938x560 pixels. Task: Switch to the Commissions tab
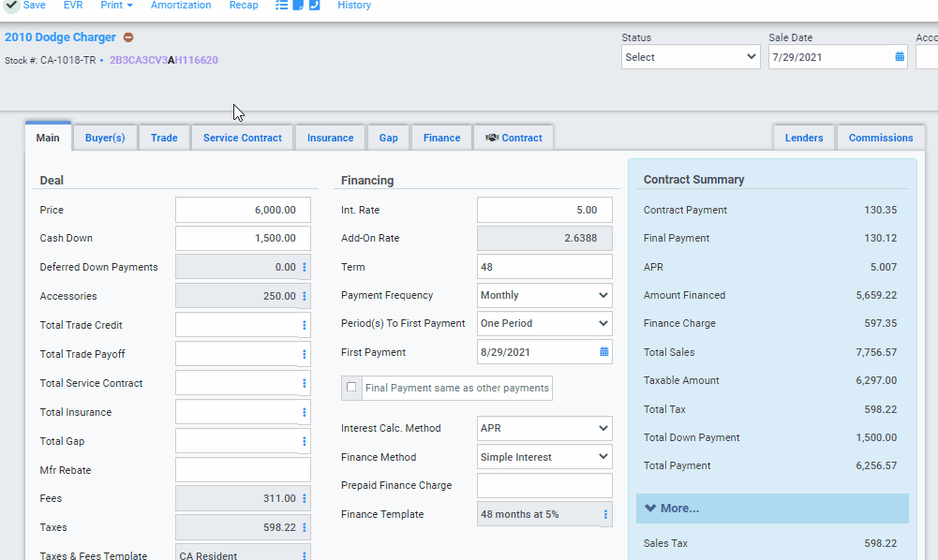click(x=881, y=138)
